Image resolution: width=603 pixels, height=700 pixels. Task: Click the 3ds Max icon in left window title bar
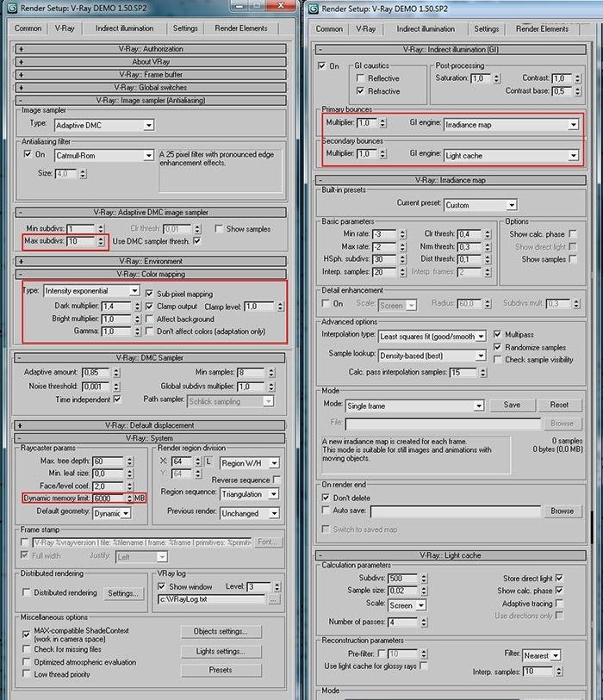12,8
